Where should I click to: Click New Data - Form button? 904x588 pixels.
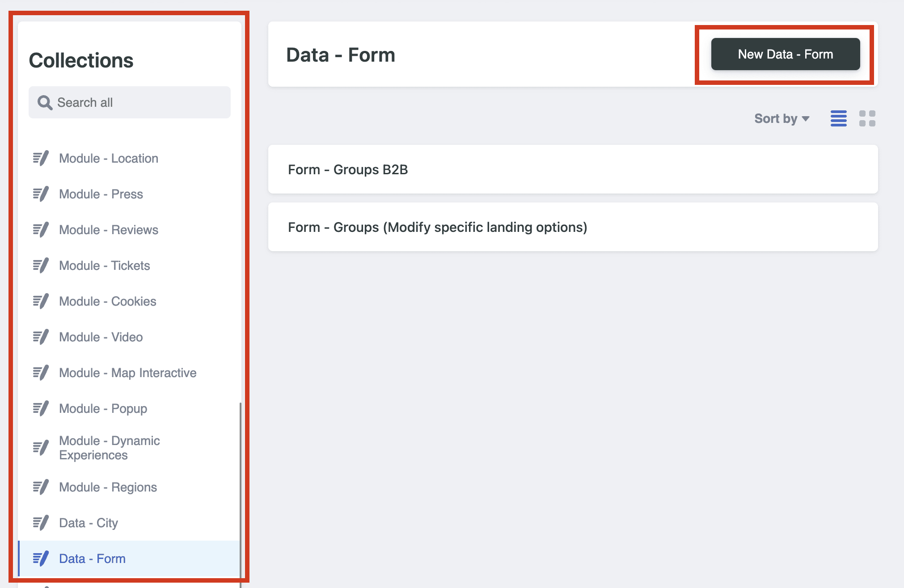[786, 55]
